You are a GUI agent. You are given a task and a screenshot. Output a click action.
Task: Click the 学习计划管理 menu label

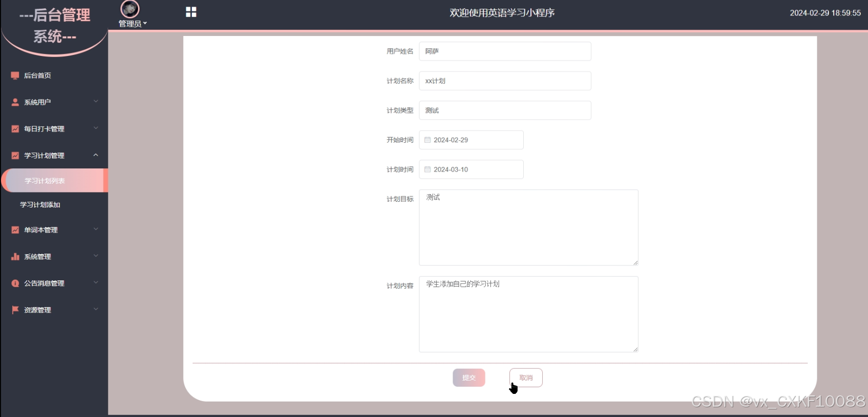point(44,156)
